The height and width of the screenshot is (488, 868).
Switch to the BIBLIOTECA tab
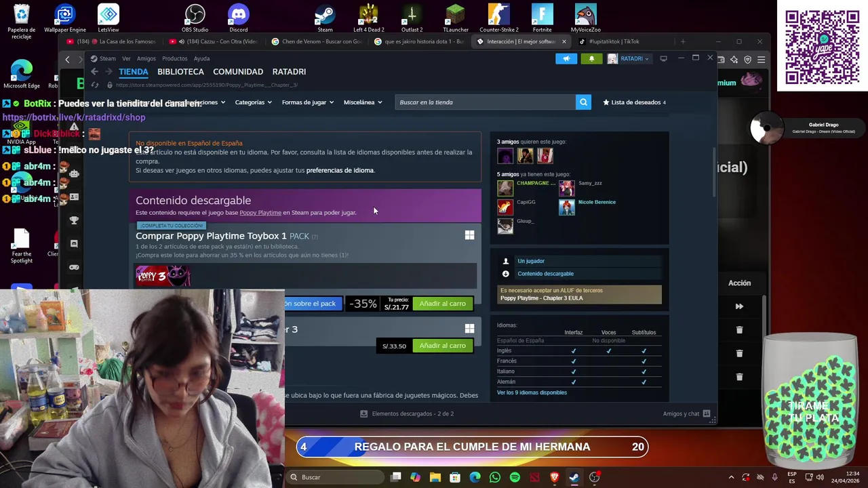[180, 72]
